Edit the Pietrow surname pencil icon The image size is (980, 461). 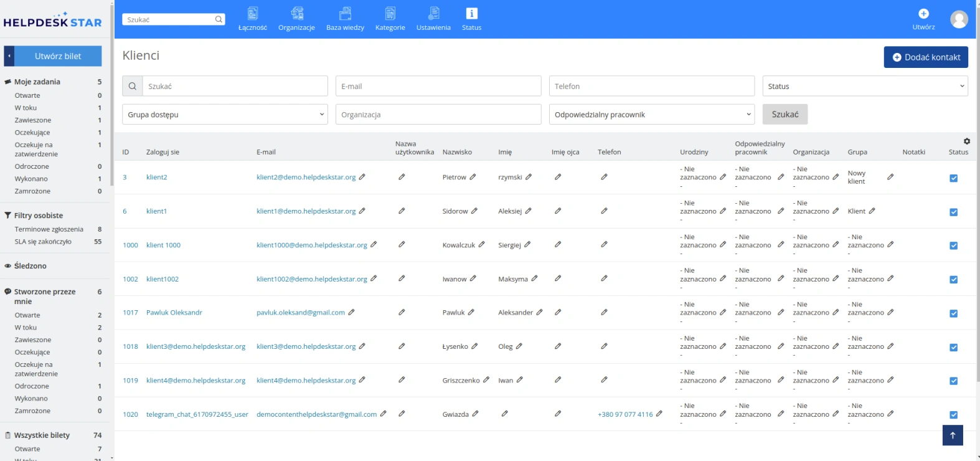click(473, 177)
